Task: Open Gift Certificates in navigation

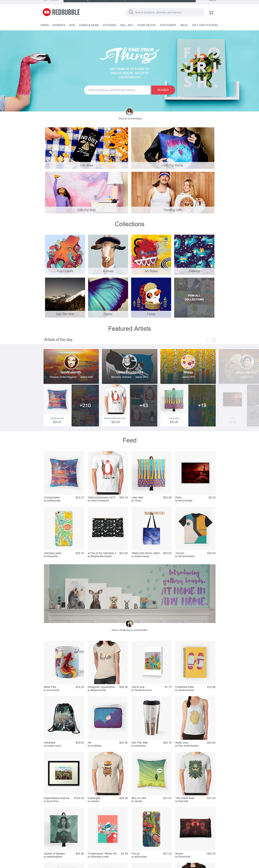Action: 205,25
